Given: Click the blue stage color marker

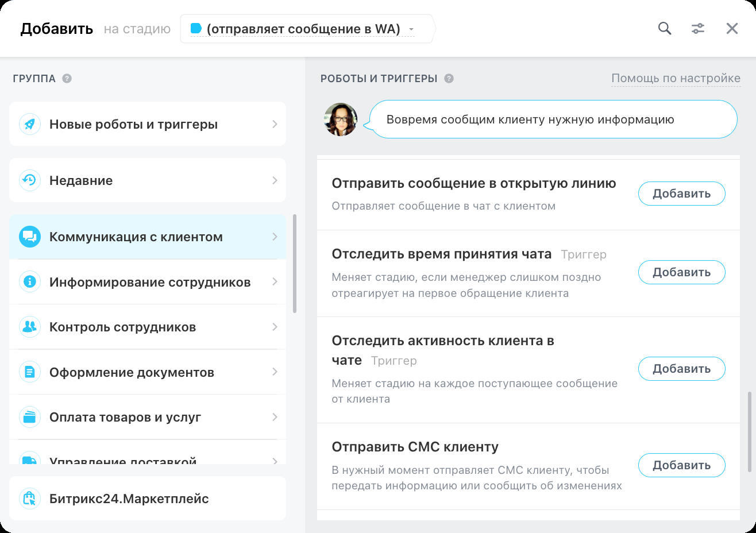Looking at the screenshot, I should click(196, 28).
